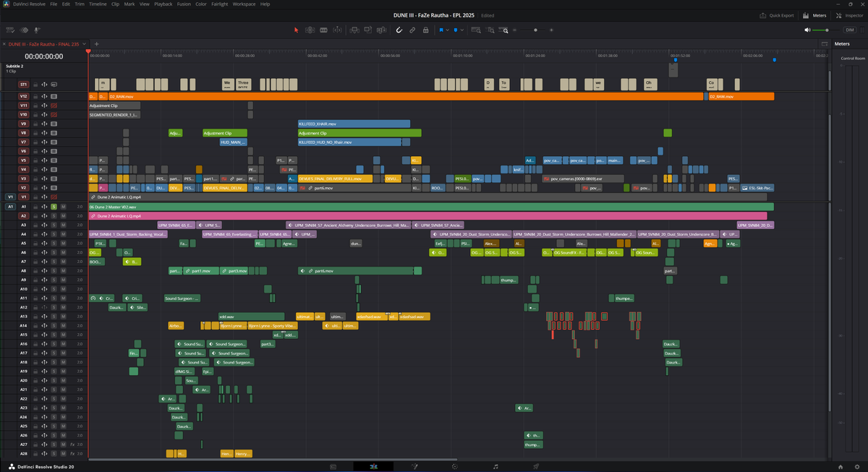Enable the disabled V10 video track
This screenshot has width=868, height=472.
(54, 114)
